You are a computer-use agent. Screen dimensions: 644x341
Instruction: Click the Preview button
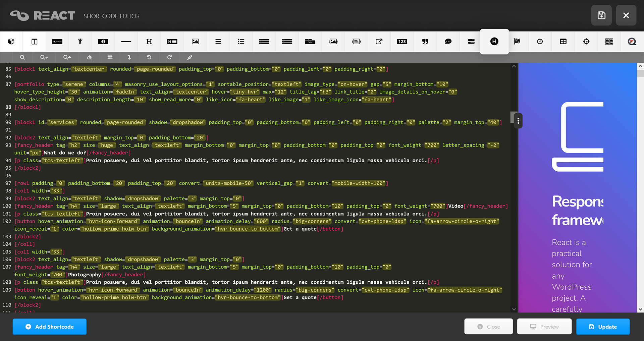(544, 327)
